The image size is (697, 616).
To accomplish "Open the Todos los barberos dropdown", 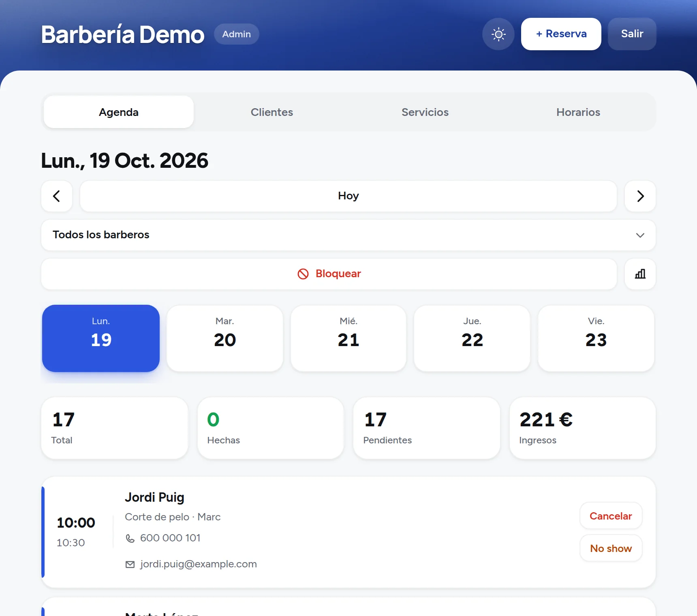I will click(348, 235).
